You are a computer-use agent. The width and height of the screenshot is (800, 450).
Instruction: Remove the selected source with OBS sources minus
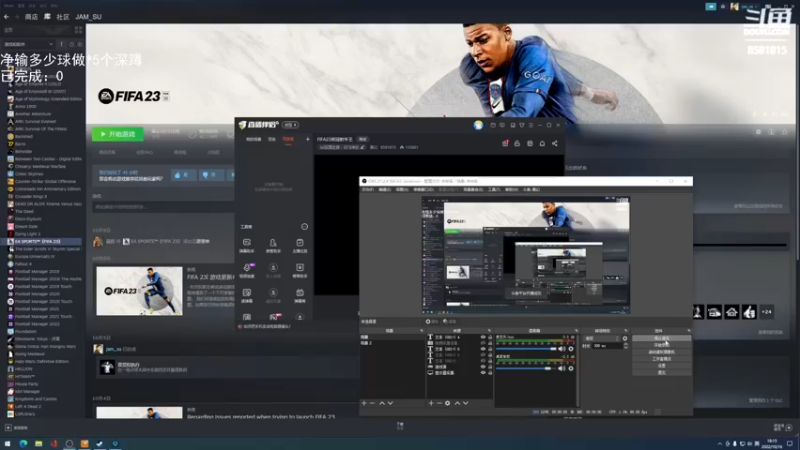tap(439, 403)
